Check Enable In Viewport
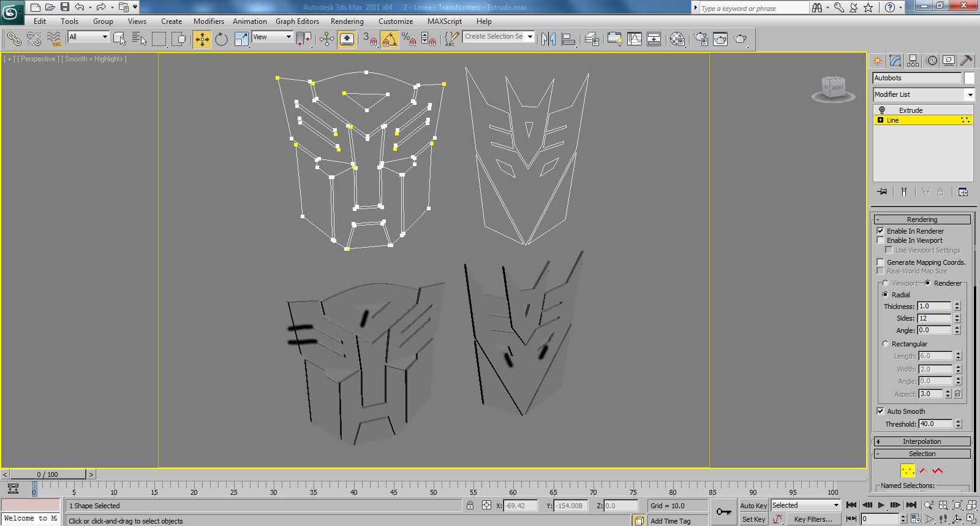 (x=880, y=240)
